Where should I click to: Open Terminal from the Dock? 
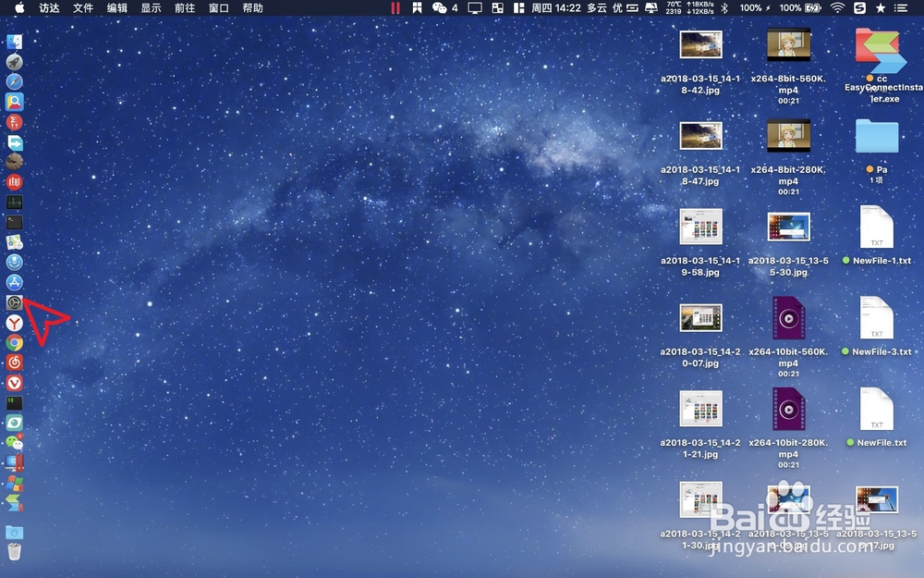[x=14, y=222]
